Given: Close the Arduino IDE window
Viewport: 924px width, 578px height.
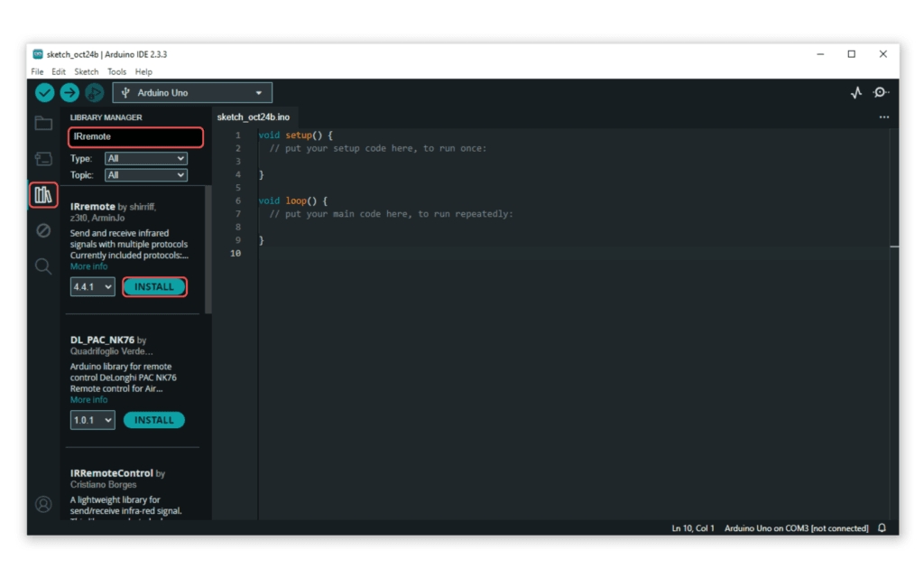Looking at the screenshot, I should coord(882,54).
